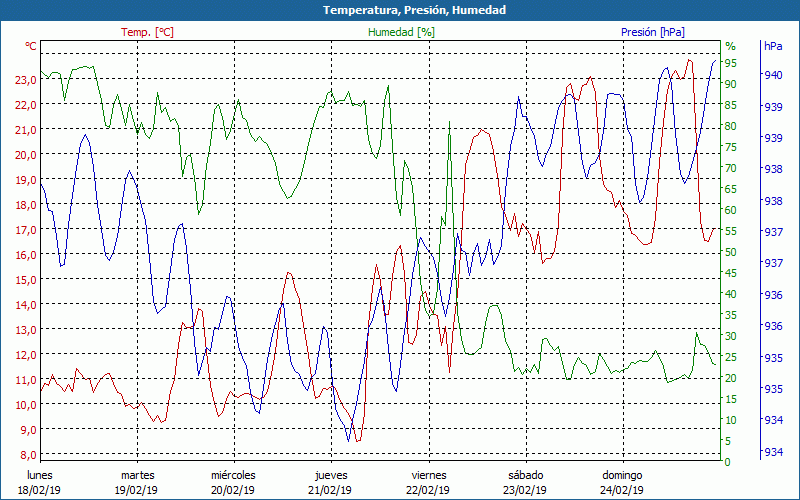Screen dimensions: 800x500
Task: Click the '80' humidity tick label
Action: click(x=731, y=126)
